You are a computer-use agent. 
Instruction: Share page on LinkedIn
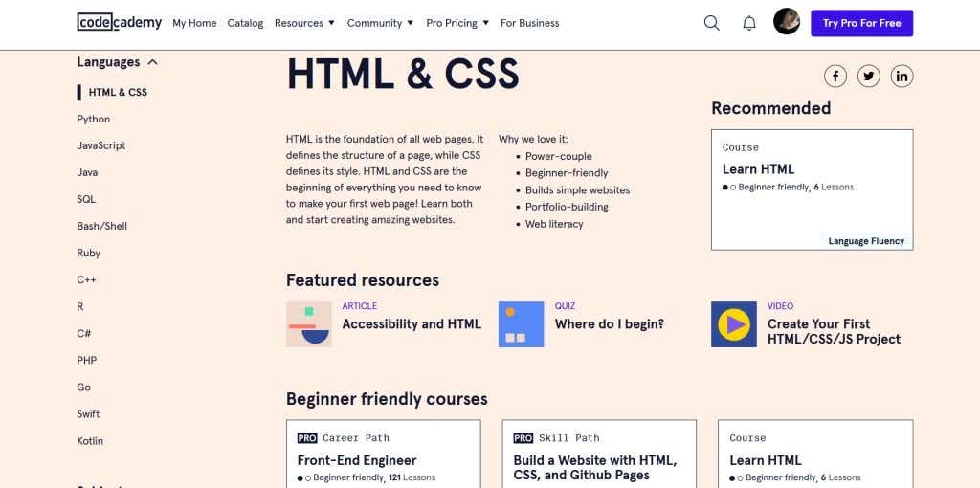[x=902, y=77]
